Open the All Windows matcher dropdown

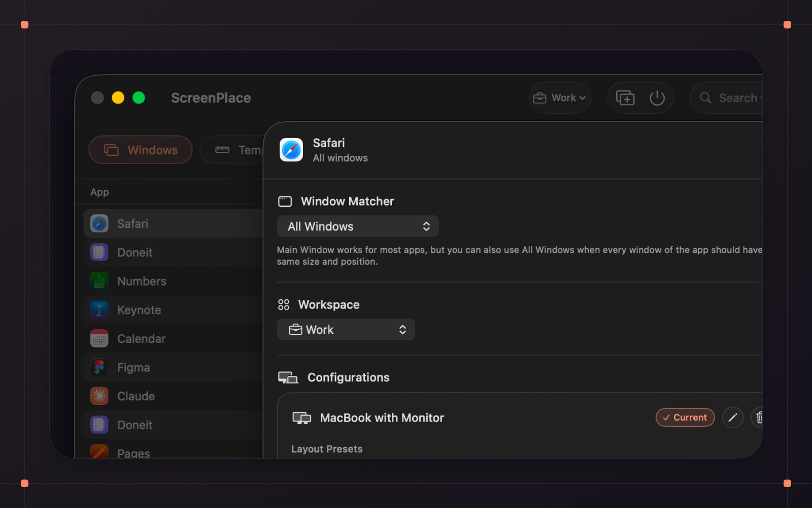point(358,226)
